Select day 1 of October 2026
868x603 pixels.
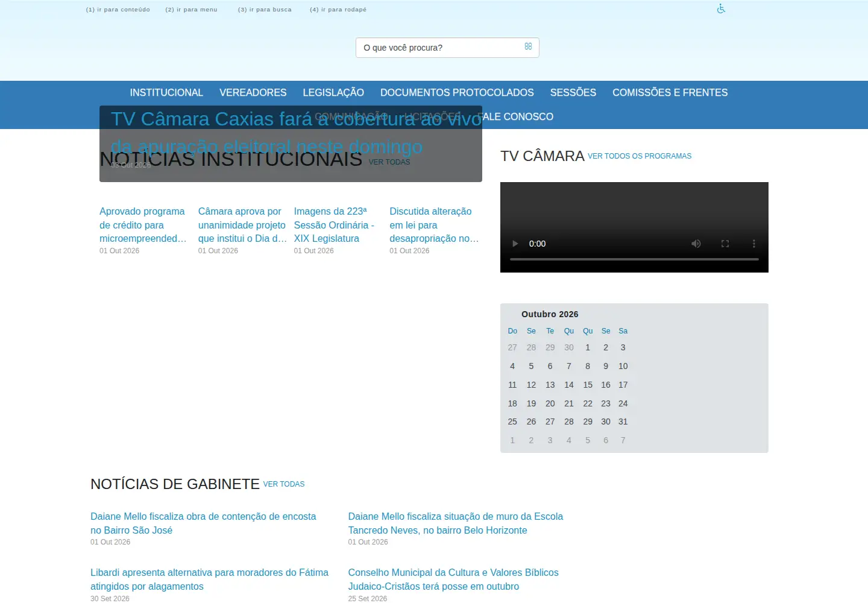tap(588, 347)
